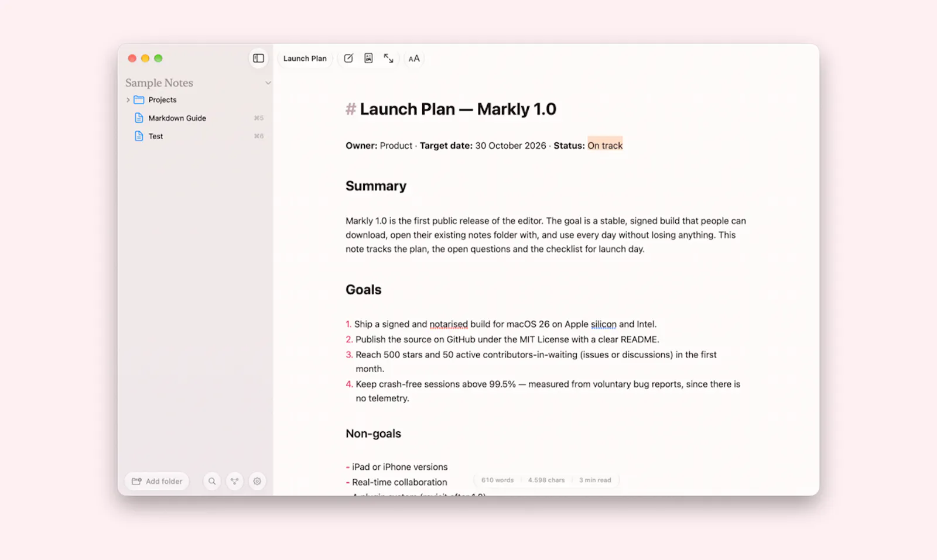Open the settings gear in sidebar
937x560 pixels.
257,481
